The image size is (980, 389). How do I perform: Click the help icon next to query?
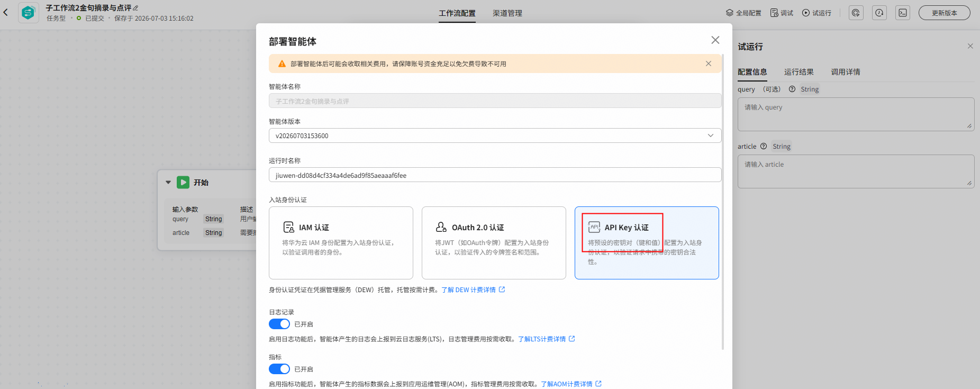(792, 89)
